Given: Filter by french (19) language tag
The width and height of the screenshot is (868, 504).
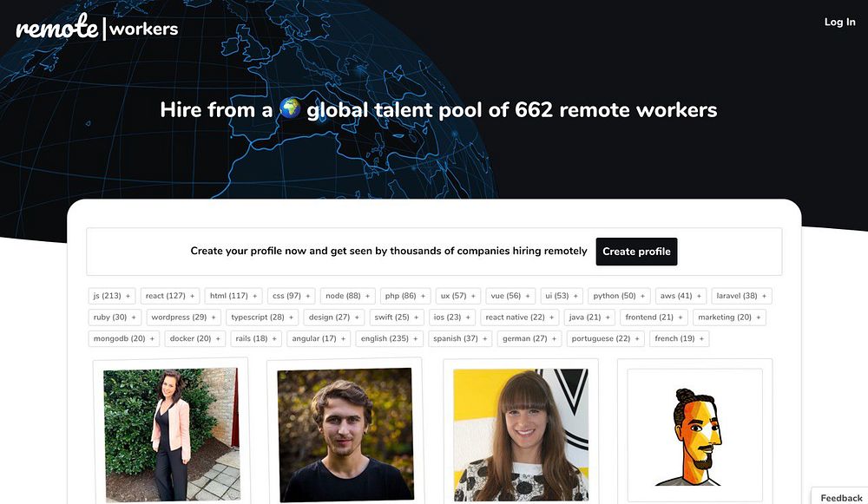Looking at the screenshot, I should 679,338.
